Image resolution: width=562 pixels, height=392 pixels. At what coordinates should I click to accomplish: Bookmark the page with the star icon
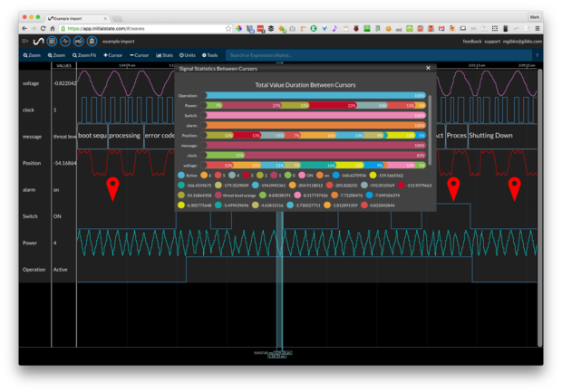[228, 28]
